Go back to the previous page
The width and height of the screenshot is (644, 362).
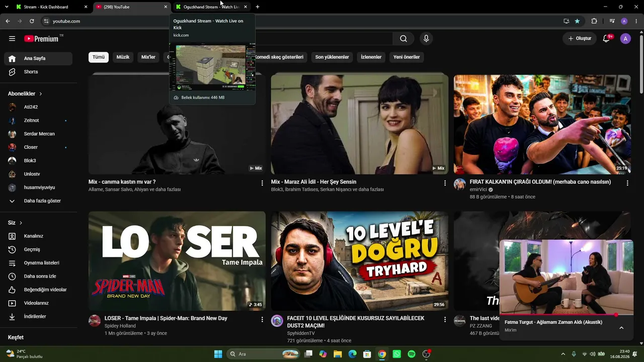8,21
